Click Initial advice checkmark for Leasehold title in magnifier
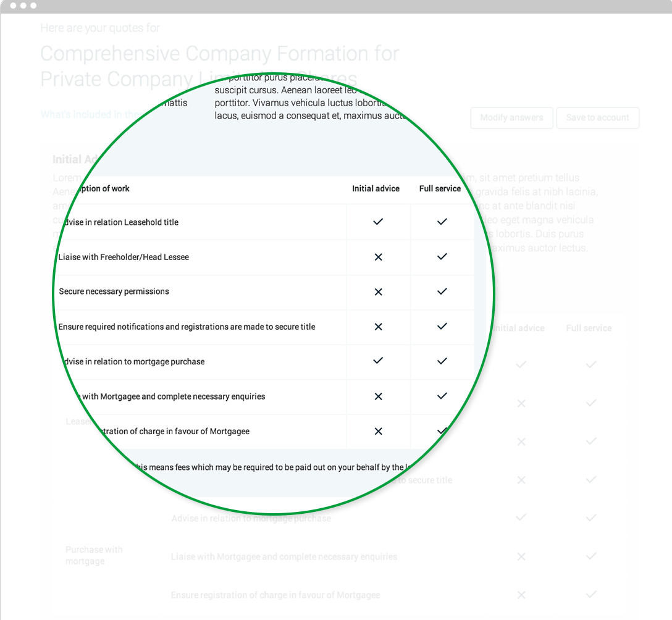The image size is (672, 620). pos(378,222)
